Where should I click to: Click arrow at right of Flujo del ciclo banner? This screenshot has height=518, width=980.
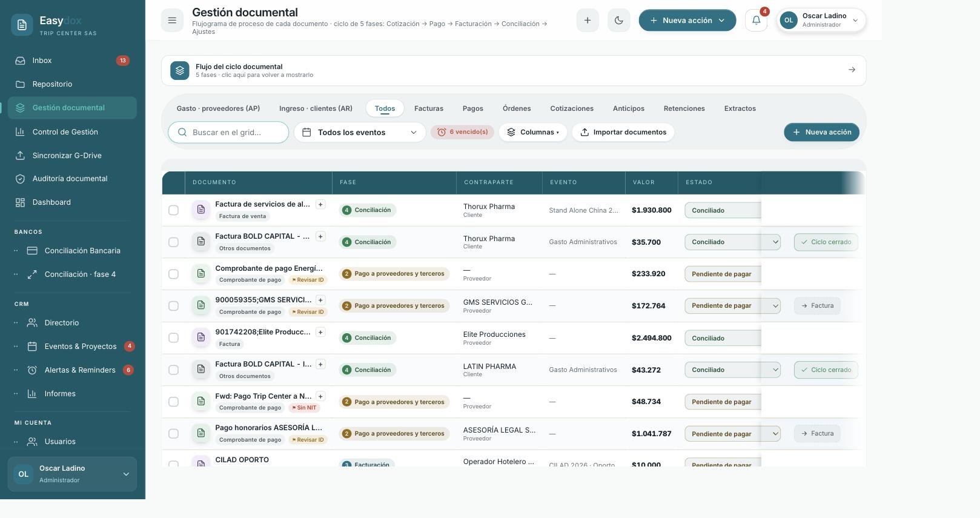coord(852,70)
